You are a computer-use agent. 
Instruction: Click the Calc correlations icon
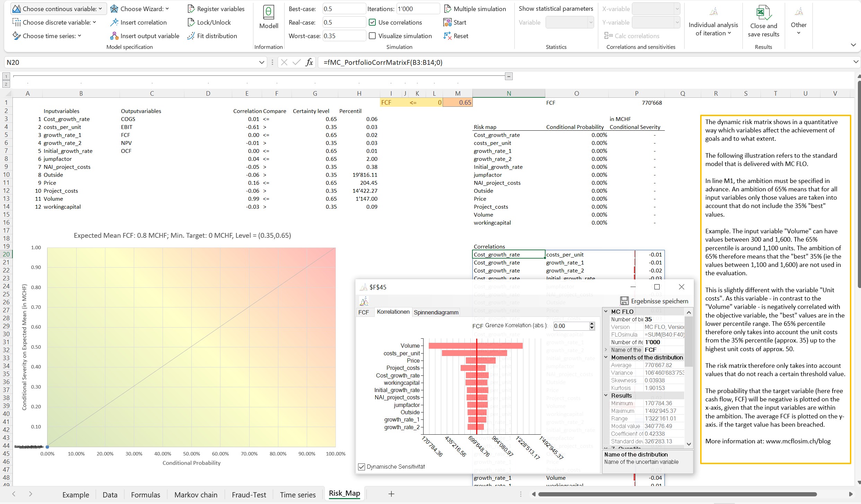coord(607,36)
